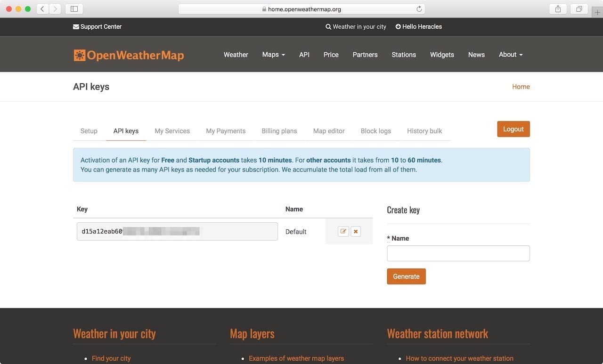
Task: Open the History bulk tab
Action: click(424, 131)
